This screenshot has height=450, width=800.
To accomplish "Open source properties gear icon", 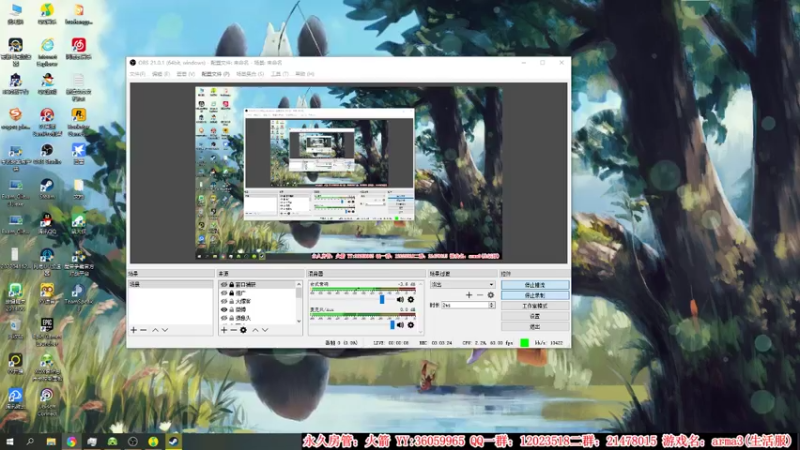I will pyautogui.click(x=243, y=330).
